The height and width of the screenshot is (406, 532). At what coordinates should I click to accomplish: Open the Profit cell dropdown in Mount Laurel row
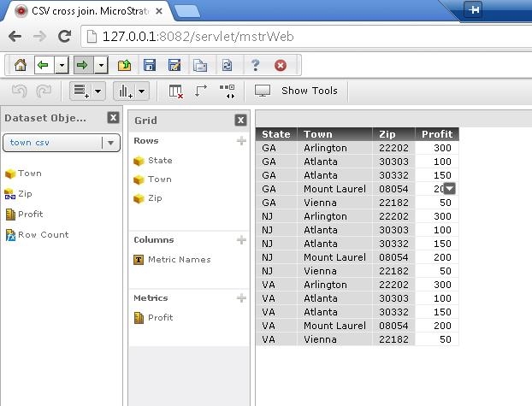[450, 189]
